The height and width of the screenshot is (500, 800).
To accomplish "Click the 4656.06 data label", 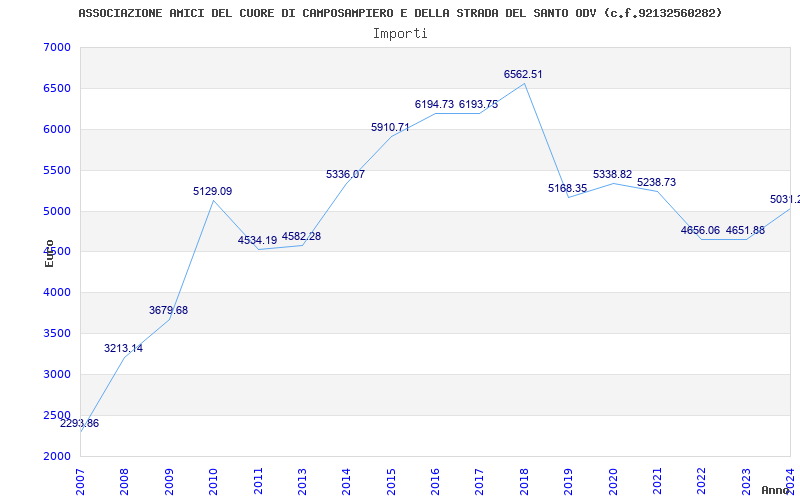I will click(x=700, y=230).
